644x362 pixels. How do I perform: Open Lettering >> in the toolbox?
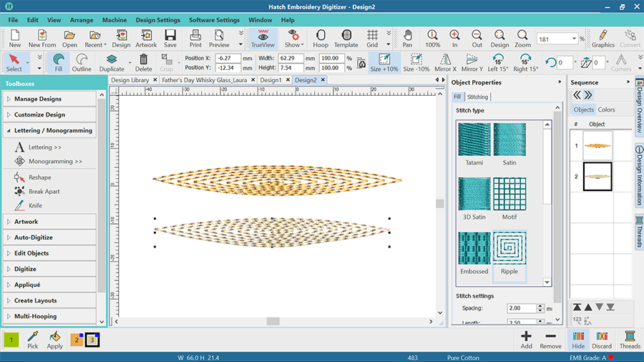coord(44,147)
